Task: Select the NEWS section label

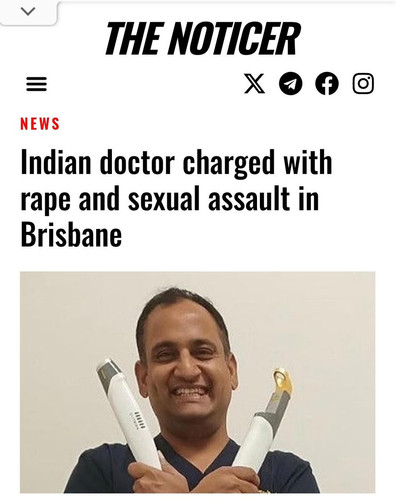Action: pos(40,123)
